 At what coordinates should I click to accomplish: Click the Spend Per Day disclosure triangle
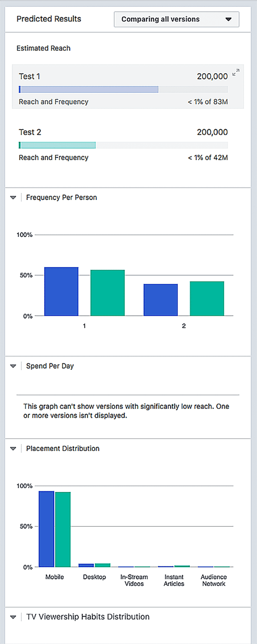(13, 366)
